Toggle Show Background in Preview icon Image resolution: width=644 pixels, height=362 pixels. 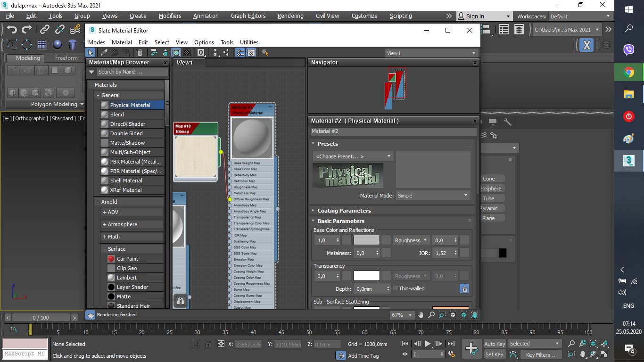pyautogui.click(x=187, y=53)
